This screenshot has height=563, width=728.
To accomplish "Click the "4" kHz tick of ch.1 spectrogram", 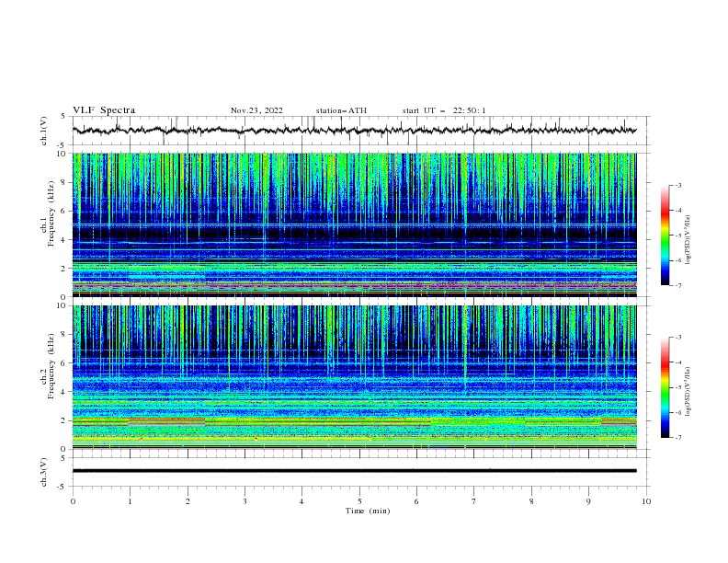I will click(65, 240).
